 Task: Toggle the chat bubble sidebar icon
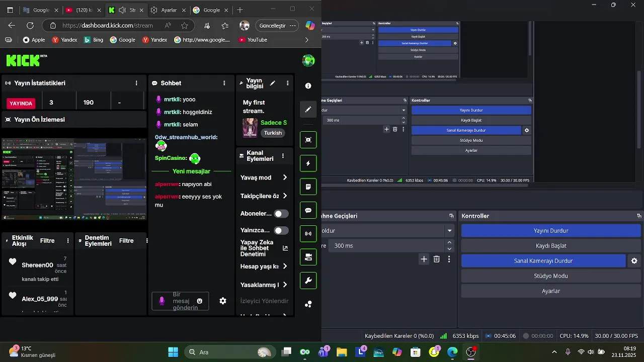tap(308, 210)
